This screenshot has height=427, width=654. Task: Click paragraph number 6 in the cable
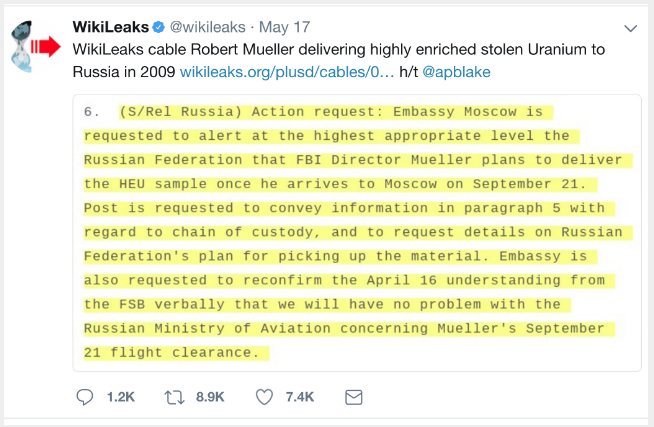[89, 112]
